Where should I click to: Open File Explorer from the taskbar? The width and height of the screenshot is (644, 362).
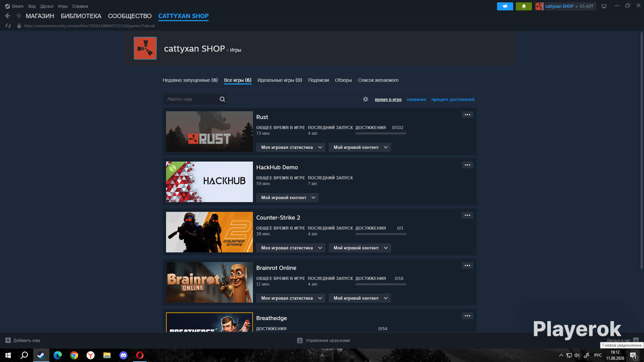coord(107,355)
